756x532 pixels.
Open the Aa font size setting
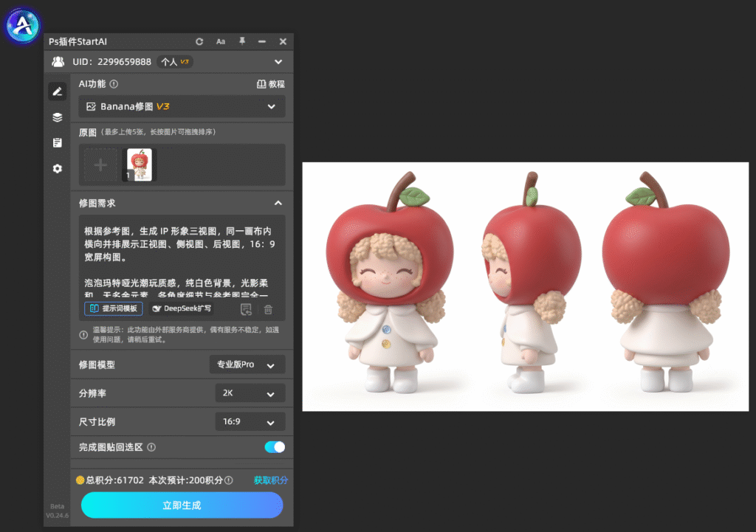coord(220,42)
